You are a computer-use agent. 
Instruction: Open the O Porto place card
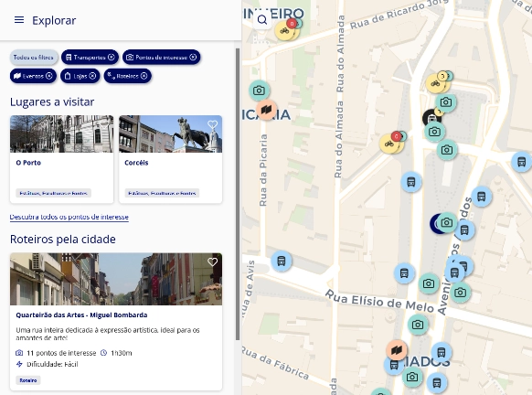[62, 159]
